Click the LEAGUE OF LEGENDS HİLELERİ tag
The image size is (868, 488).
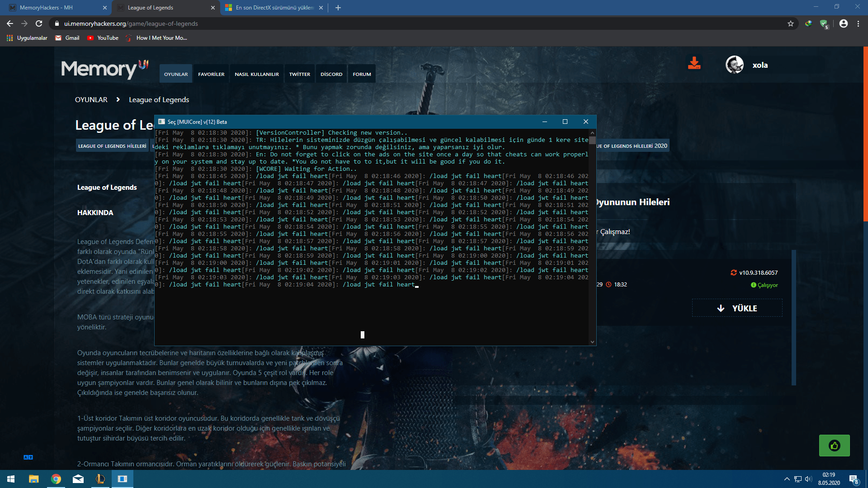pyautogui.click(x=112, y=146)
